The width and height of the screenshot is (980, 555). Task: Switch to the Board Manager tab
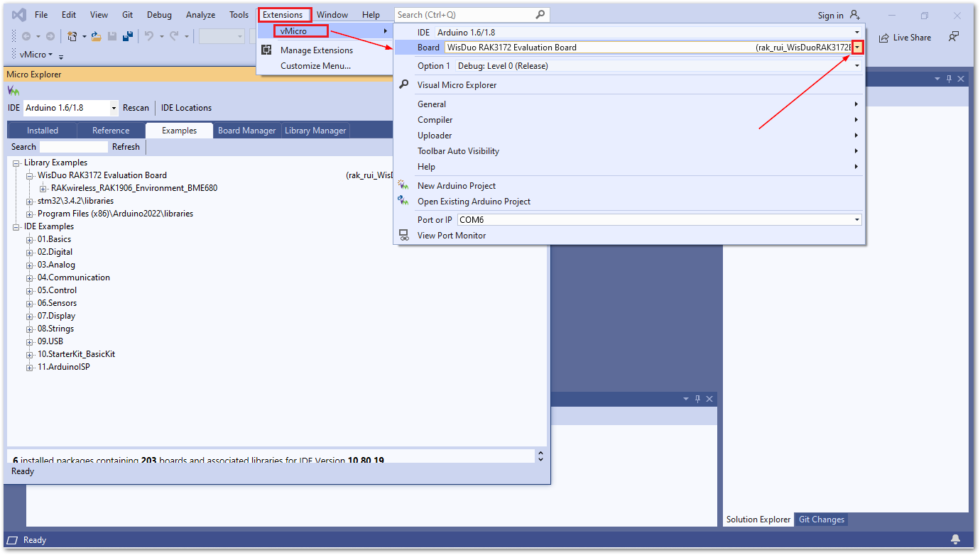coord(247,131)
